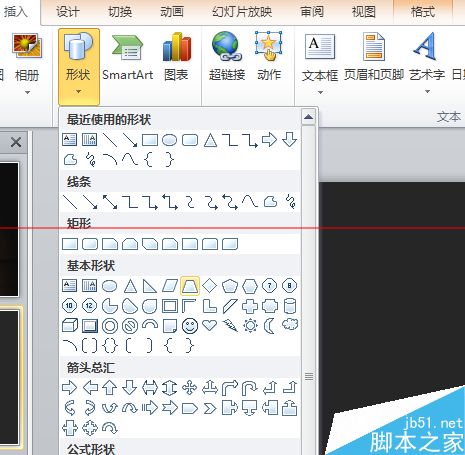Screen dimensions: 465x455
Task: Choose the Circular Arrow shape
Action: 110,428
